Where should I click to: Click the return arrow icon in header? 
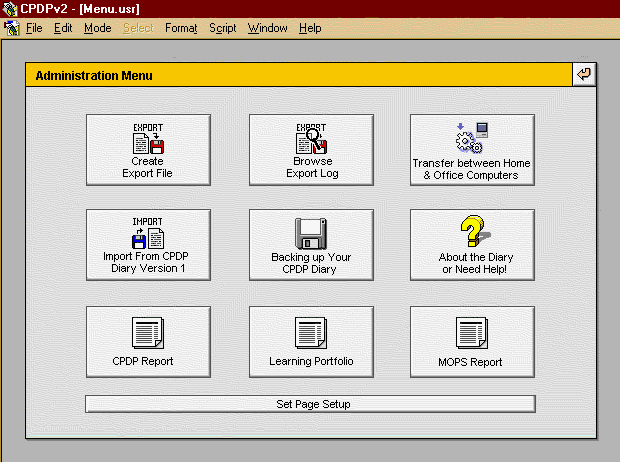click(584, 75)
